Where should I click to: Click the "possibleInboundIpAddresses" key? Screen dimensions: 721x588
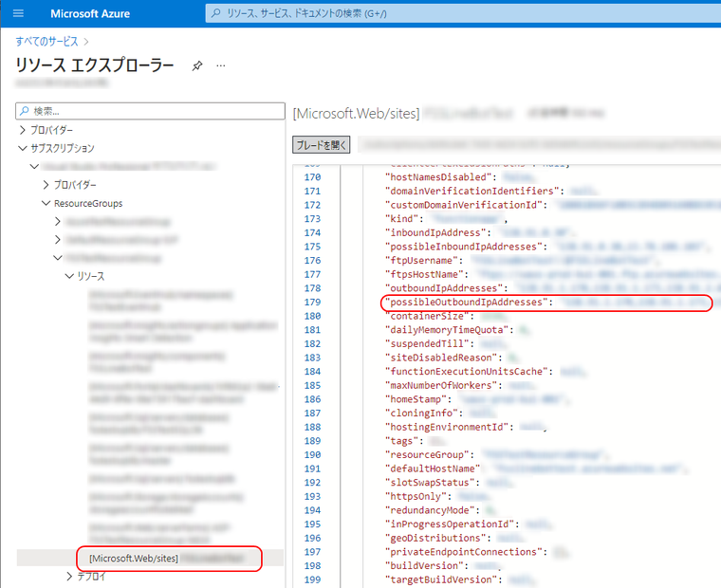(x=464, y=247)
